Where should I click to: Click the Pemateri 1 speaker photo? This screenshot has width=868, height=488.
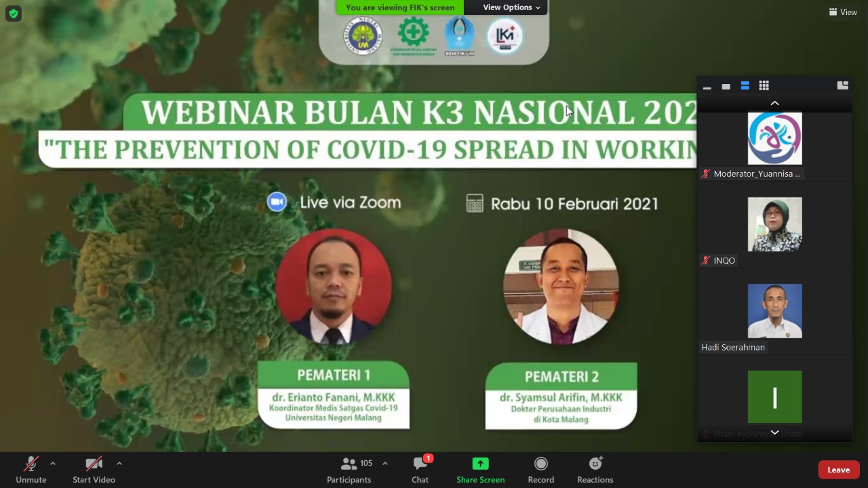click(333, 286)
